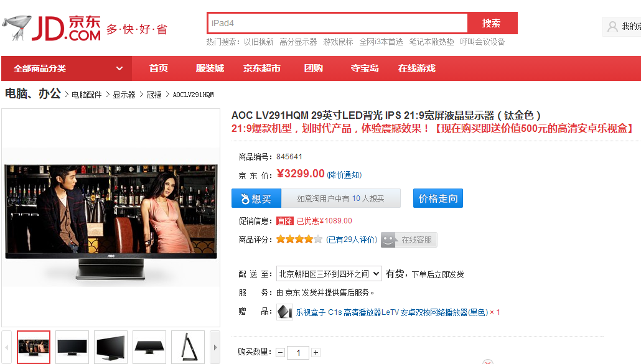Click the hot search link 全网i3本首选
The height and width of the screenshot is (364, 641).
point(381,42)
